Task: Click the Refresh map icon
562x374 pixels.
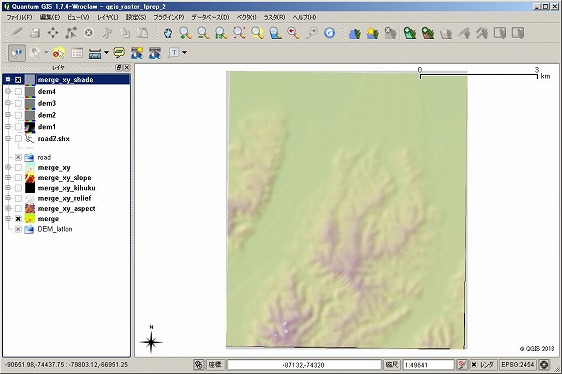Action: pyautogui.click(x=329, y=33)
